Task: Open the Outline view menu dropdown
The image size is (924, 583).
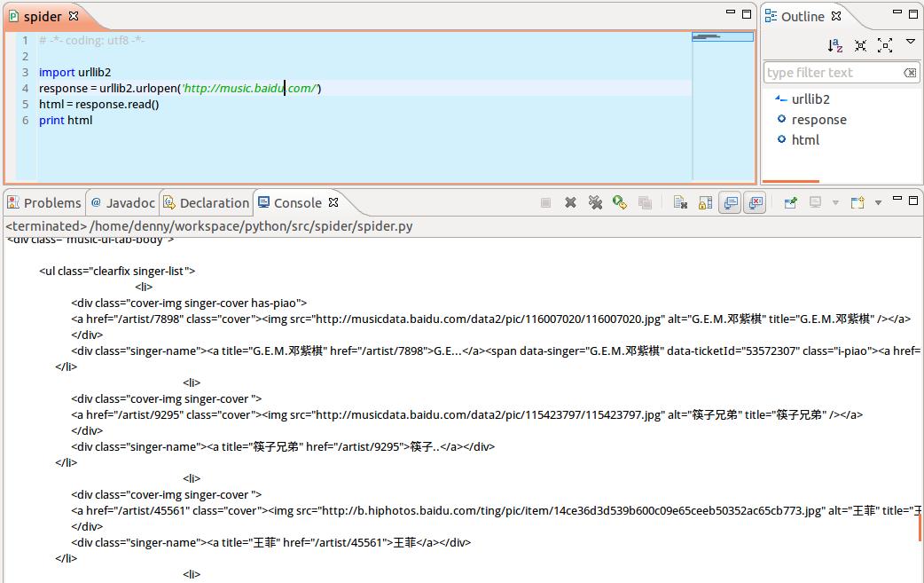Action: 910,43
